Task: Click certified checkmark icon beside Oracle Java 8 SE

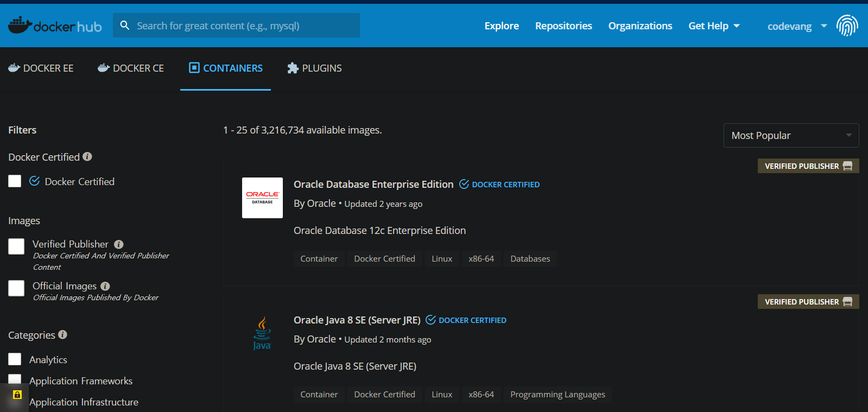Action: coord(431,320)
